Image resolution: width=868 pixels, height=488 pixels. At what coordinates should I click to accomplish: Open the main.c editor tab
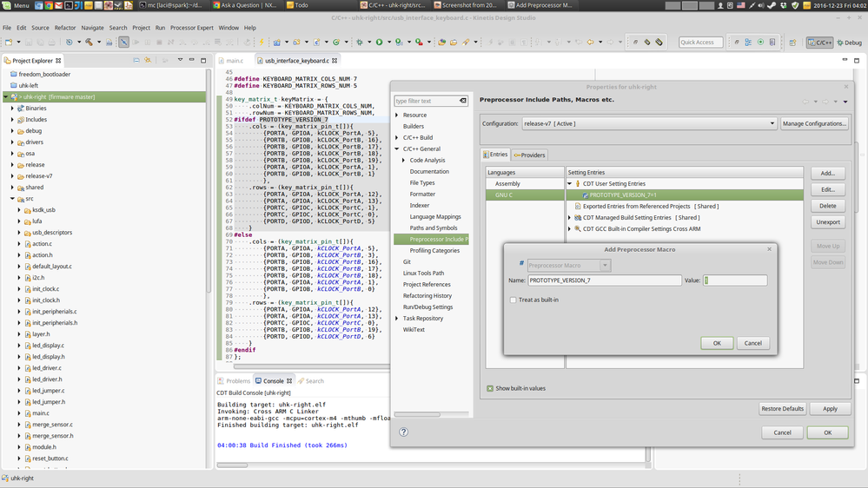[235, 61]
